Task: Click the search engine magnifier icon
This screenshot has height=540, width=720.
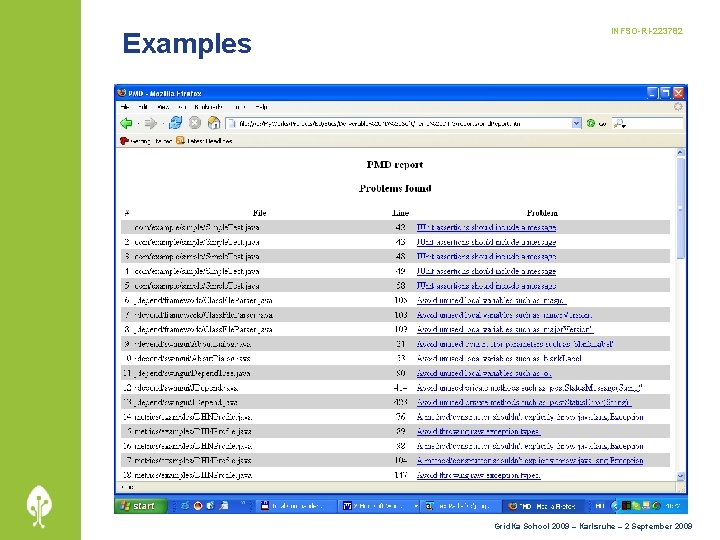Action: coord(619,123)
